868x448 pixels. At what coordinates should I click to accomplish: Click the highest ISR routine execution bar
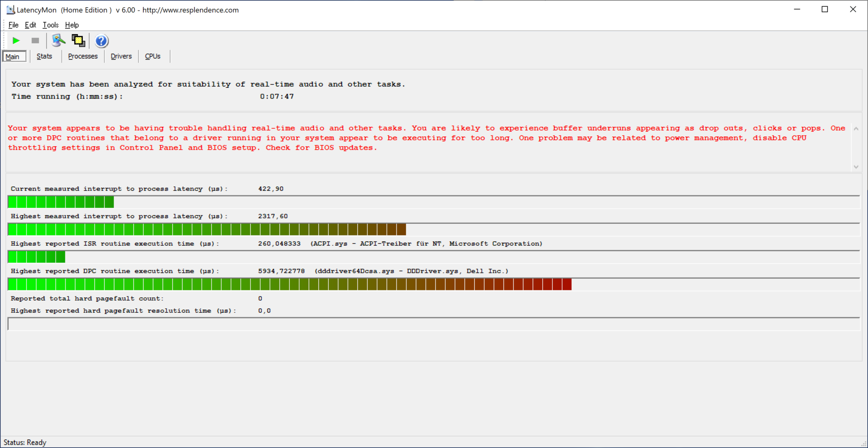coord(434,257)
